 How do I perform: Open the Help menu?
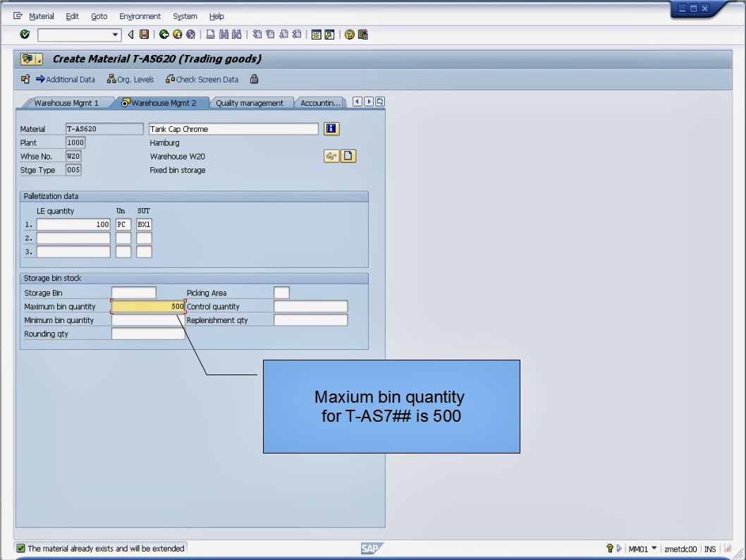pyautogui.click(x=216, y=16)
